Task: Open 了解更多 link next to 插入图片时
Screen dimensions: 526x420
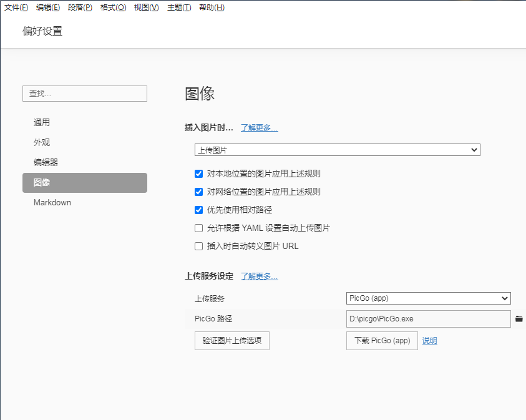Action: point(260,128)
